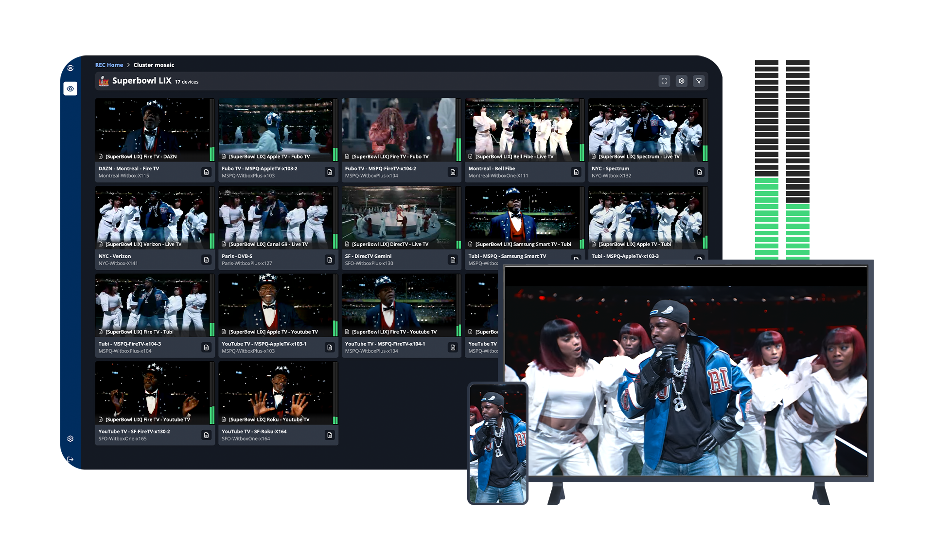Image resolution: width=934 pixels, height=560 pixels.
Task: Click the Superbowl LIX cluster title
Action: click(141, 81)
